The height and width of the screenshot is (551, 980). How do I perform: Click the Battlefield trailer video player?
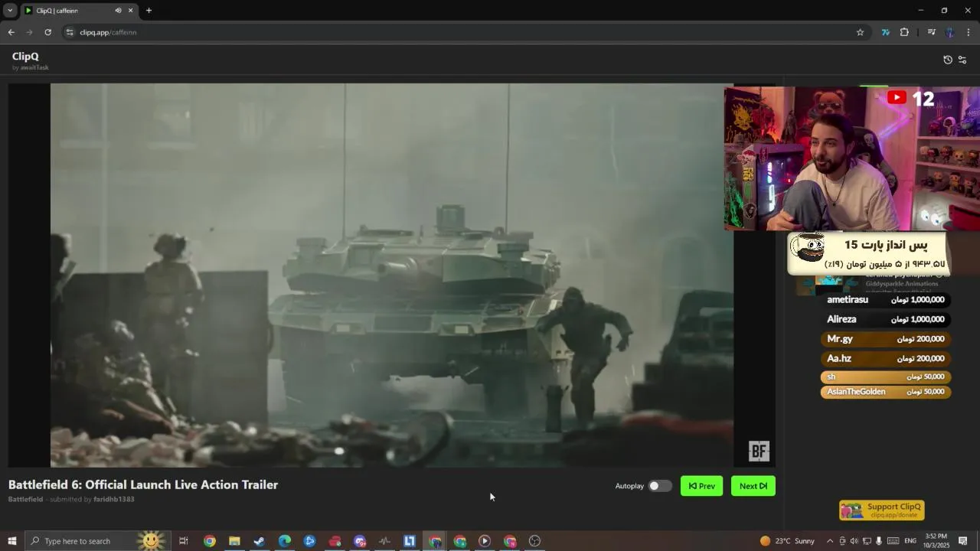pyautogui.click(x=392, y=275)
